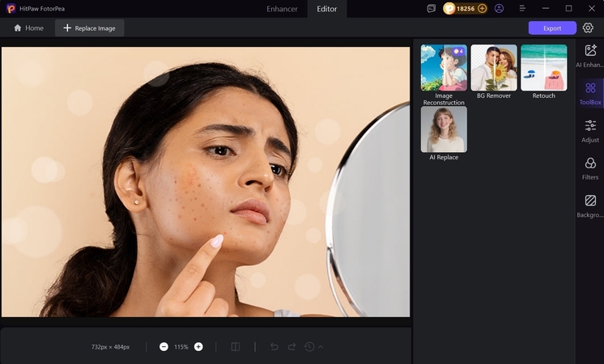Expand the history chevron arrow
Image resolution: width=604 pixels, height=364 pixels.
click(321, 347)
